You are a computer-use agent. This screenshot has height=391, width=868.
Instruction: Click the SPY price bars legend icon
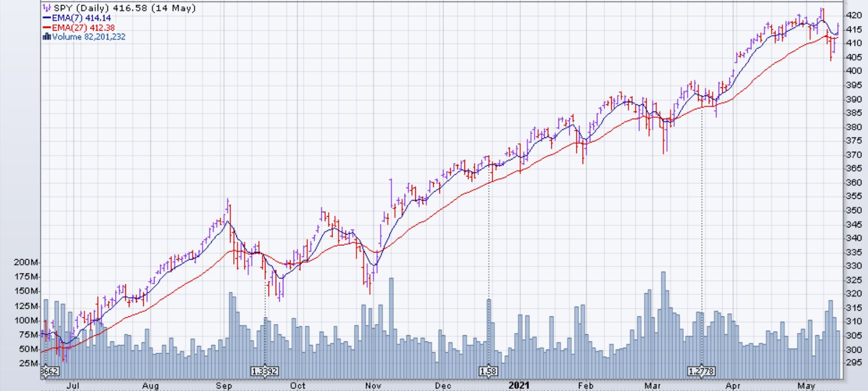47,8
